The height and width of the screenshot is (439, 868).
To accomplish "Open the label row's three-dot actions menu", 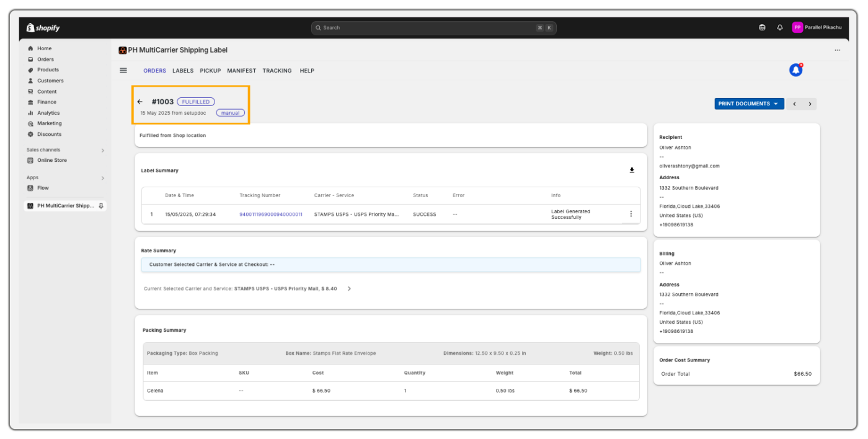I will tap(631, 214).
